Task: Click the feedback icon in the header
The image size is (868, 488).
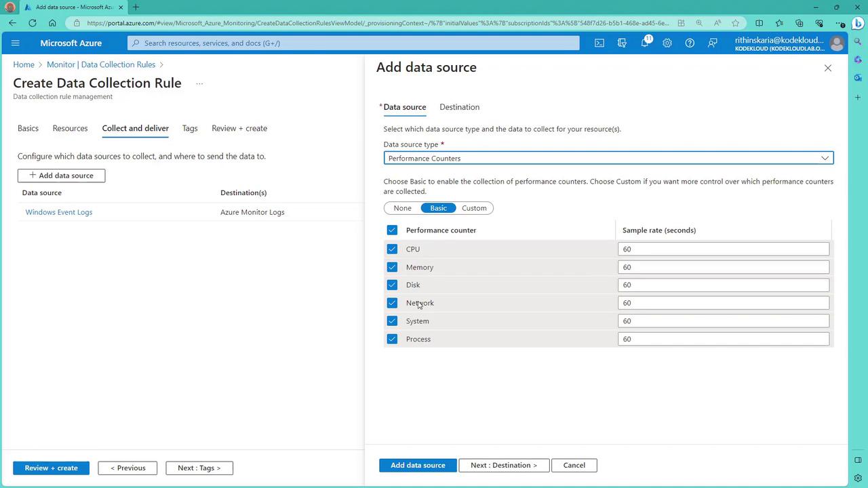Action: pos(712,43)
